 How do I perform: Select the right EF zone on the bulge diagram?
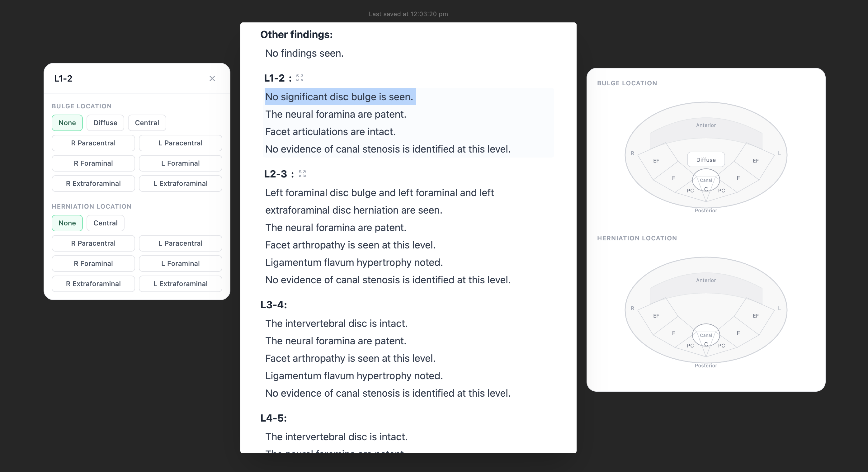pyautogui.click(x=656, y=161)
